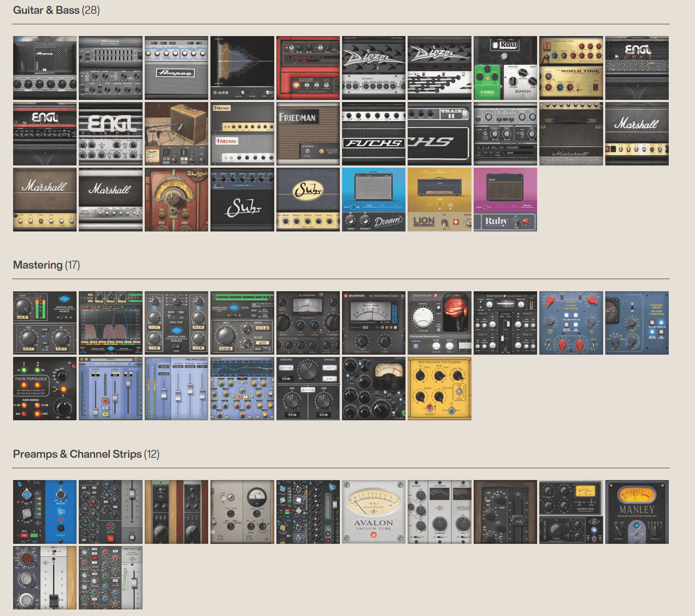
Task: Choose the Oxford Inflator plugin
Action: pos(110,389)
